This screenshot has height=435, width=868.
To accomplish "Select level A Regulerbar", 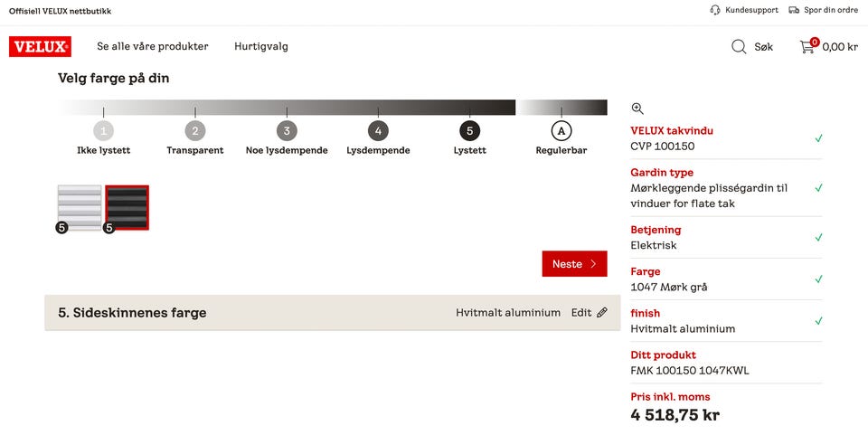I will (561, 131).
